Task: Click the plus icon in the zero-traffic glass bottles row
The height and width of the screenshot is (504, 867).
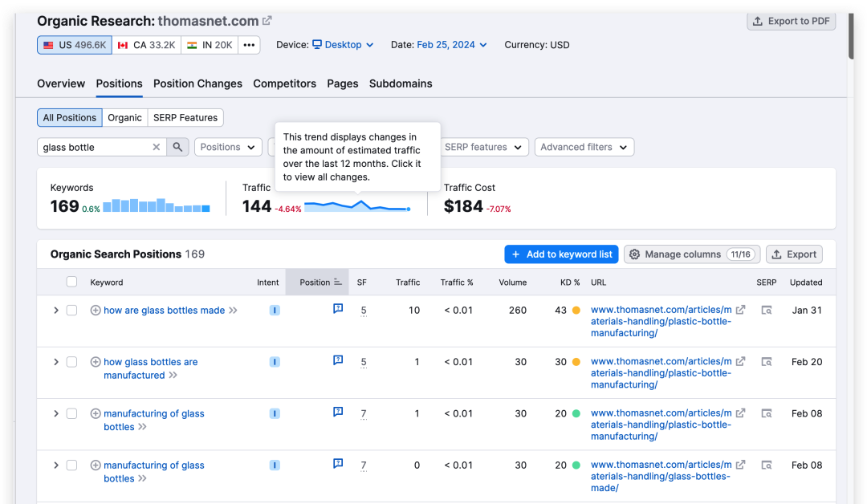Action: 96,465
